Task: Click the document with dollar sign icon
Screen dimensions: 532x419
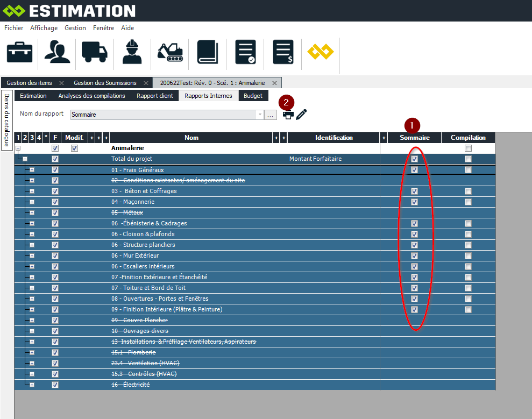Action: pyautogui.click(x=283, y=52)
